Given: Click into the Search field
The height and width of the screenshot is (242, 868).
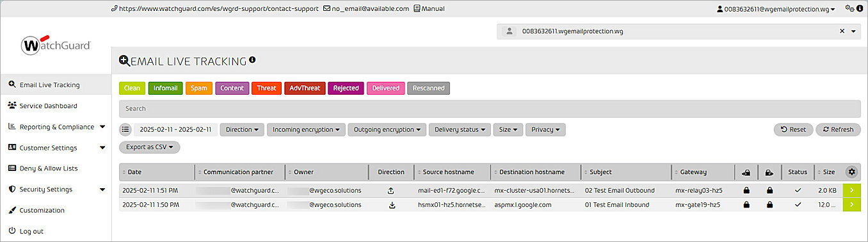Looking at the screenshot, I should point(490,109).
